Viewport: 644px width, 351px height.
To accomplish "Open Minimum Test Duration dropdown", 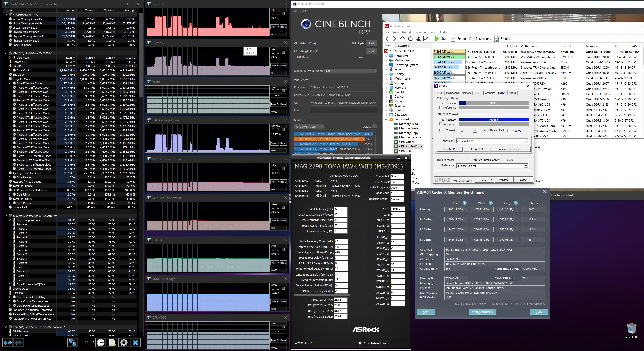I will [350, 71].
